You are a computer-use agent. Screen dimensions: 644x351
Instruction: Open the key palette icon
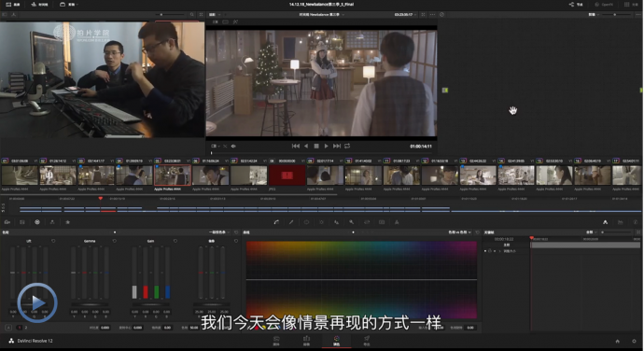coord(352,222)
